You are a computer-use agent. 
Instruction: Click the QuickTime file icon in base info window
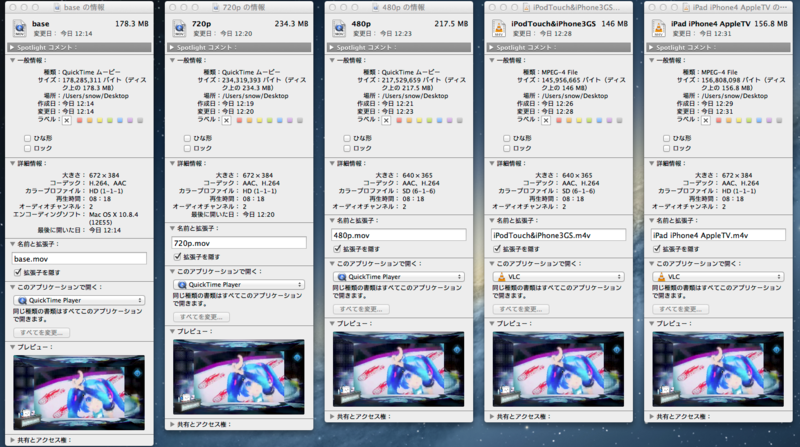point(19,29)
